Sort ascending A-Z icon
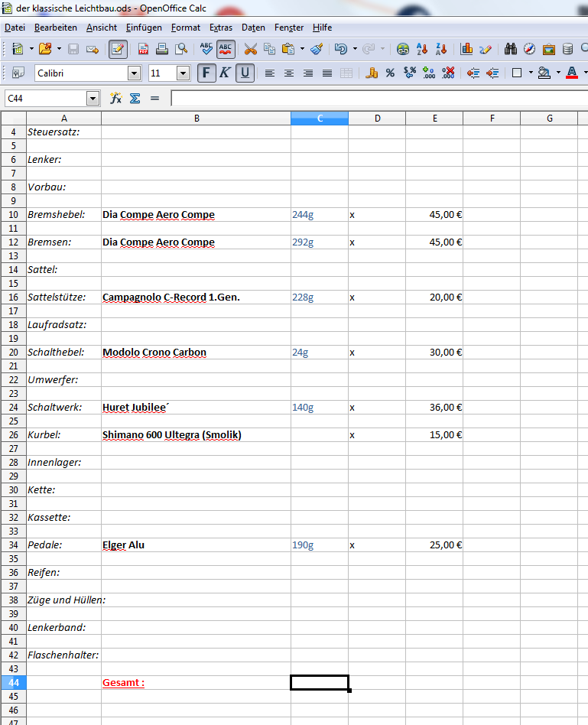 coord(421,48)
